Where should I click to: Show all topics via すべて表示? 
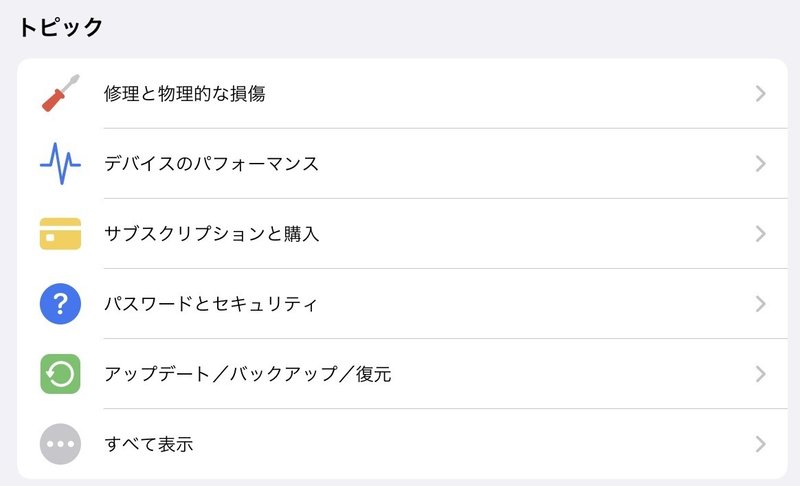(403, 444)
